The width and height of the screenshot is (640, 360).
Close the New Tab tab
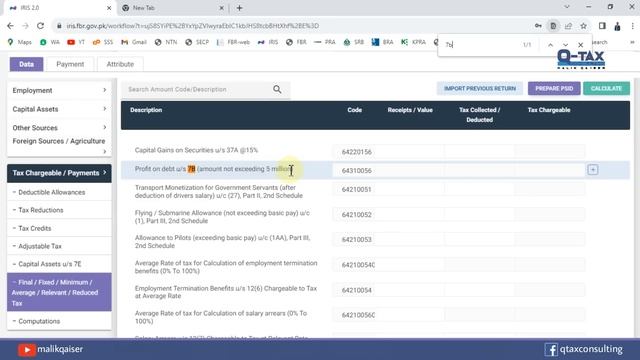(222, 8)
